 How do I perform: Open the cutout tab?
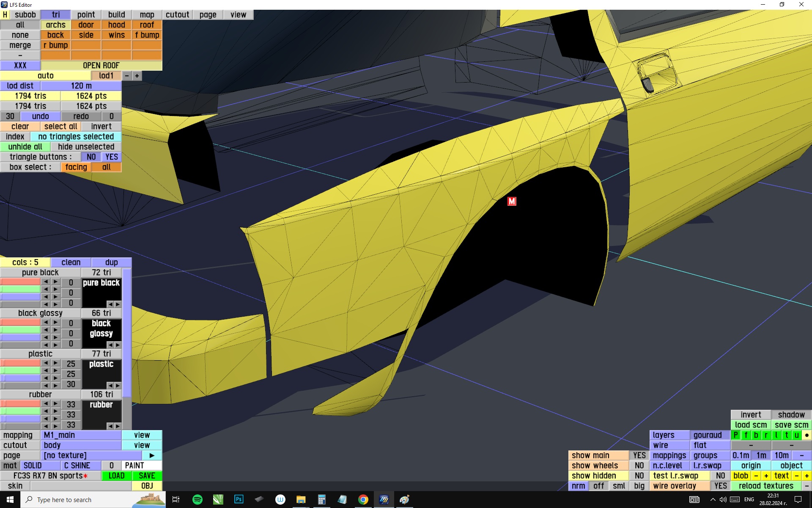(177, 15)
